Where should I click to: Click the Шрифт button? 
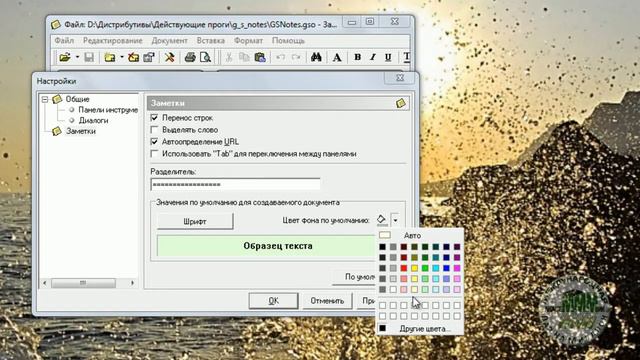click(195, 221)
